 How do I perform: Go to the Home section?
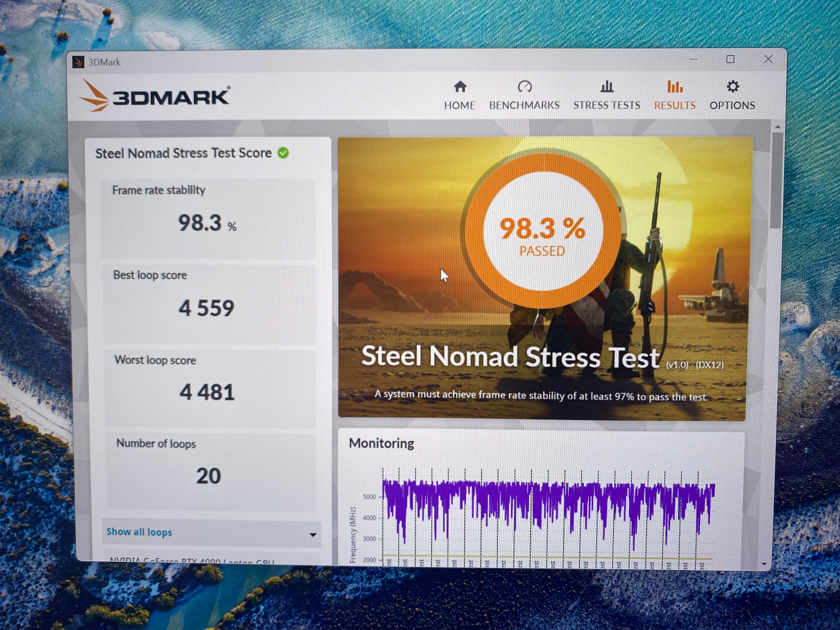coord(460,95)
